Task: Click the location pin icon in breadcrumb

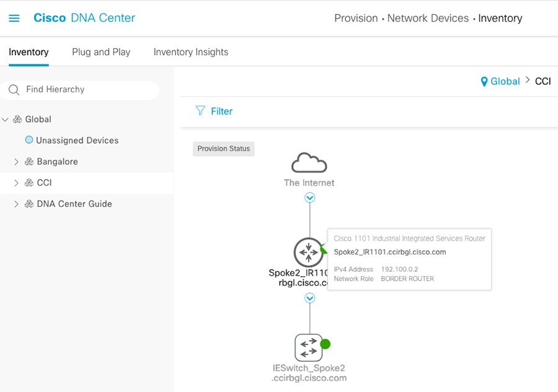Action: (x=484, y=82)
